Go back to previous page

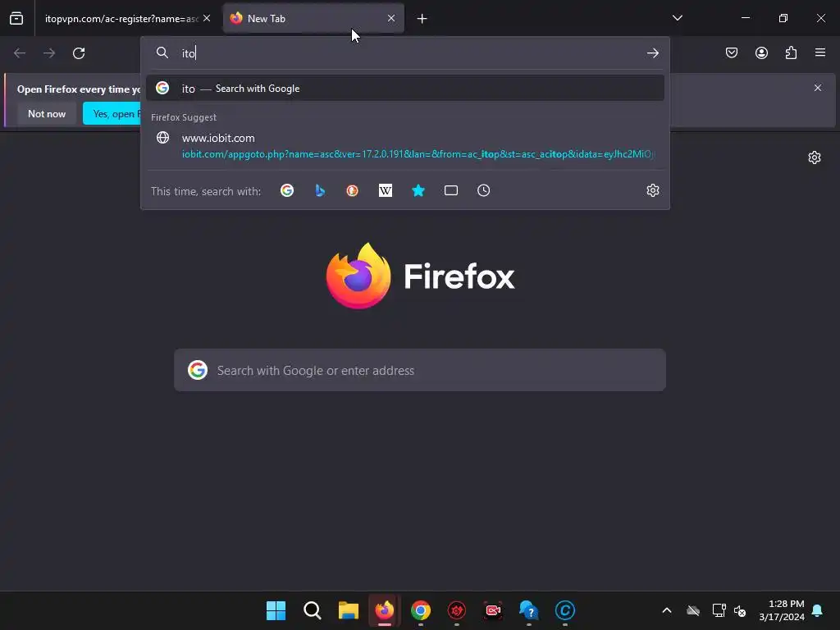(x=20, y=53)
